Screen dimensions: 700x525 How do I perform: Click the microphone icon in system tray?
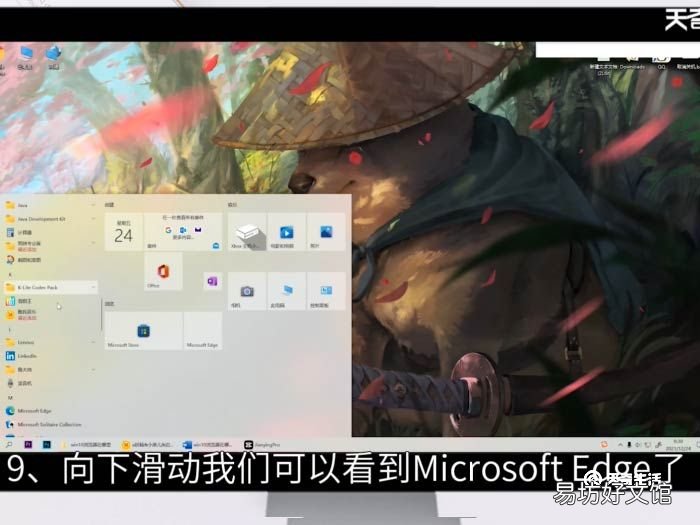[629, 445]
